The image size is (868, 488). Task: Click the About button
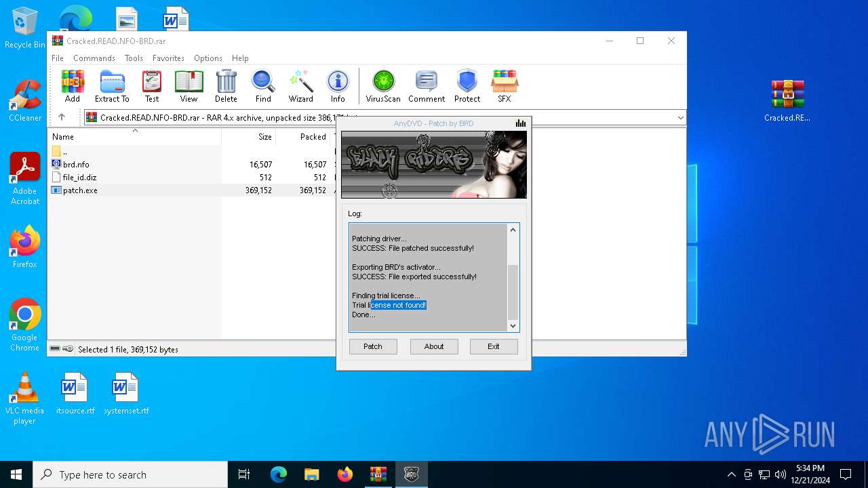[x=434, y=346]
